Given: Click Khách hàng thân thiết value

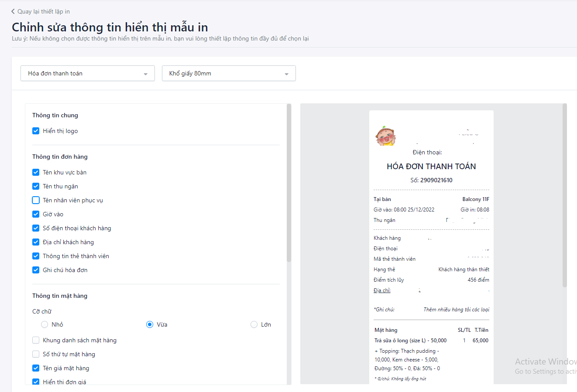Looking at the screenshot, I should pyautogui.click(x=464, y=269).
